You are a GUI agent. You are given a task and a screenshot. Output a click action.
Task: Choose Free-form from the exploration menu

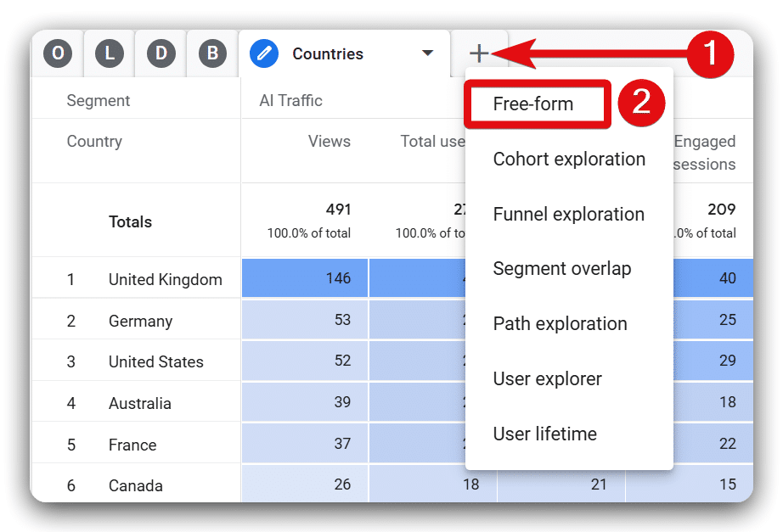pyautogui.click(x=535, y=103)
